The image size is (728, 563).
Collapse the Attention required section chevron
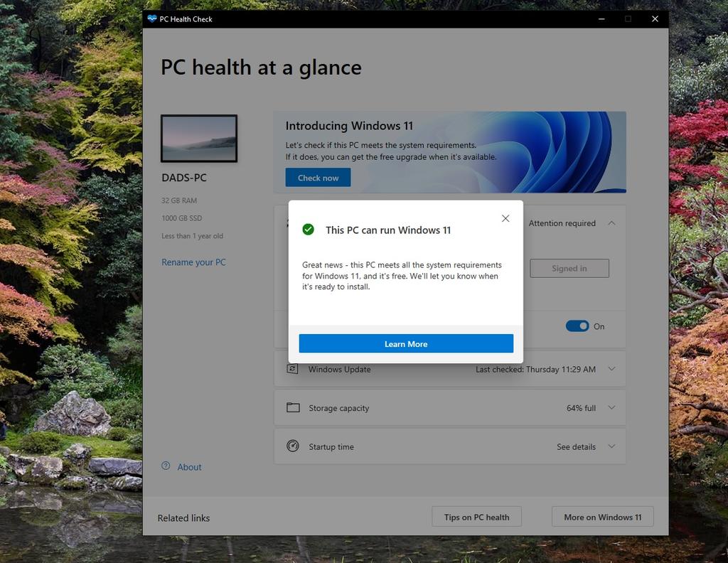pos(612,223)
